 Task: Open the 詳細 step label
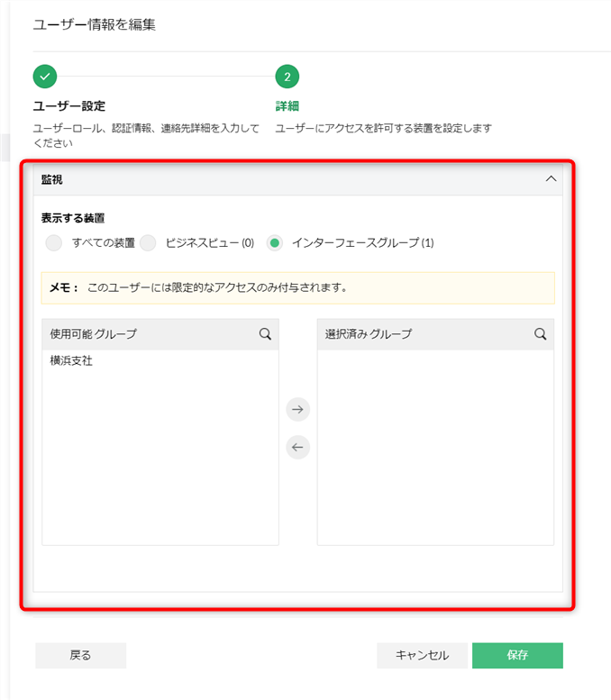[x=287, y=105]
